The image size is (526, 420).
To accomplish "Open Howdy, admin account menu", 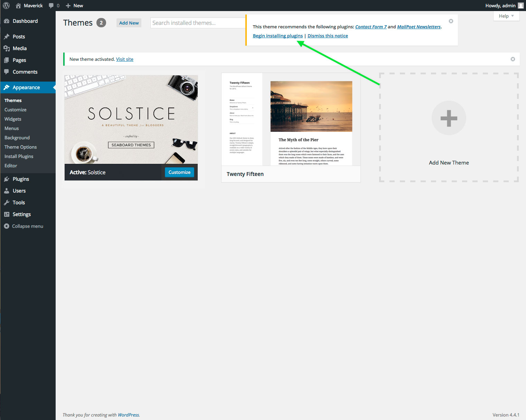I will (504, 6).
